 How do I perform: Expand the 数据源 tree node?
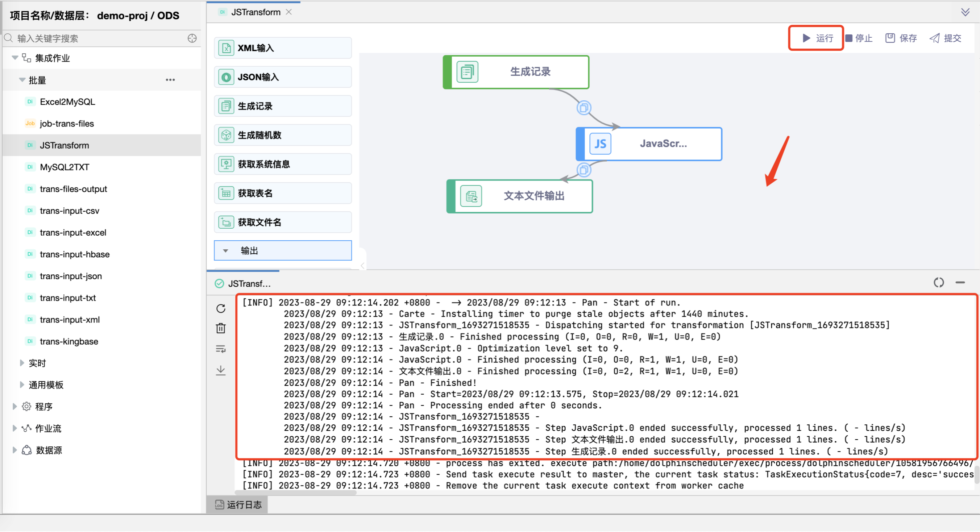[x=14, y=450]
